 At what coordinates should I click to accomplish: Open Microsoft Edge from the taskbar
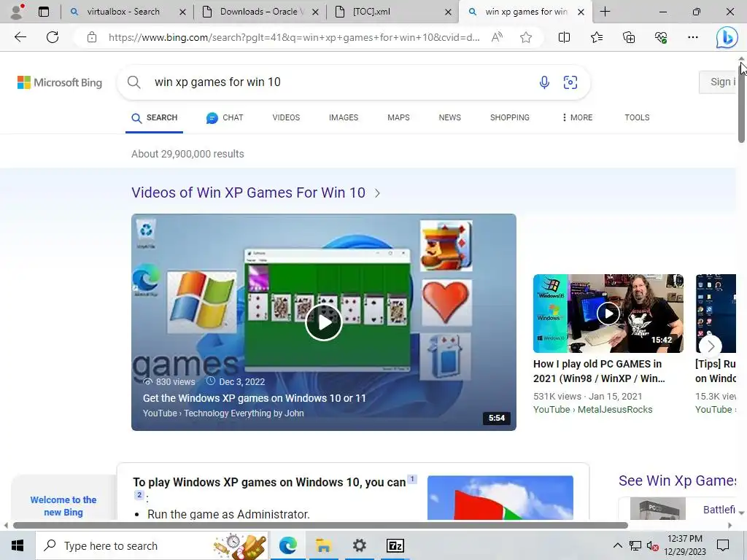pyautogui.click(x=287, y=545)
